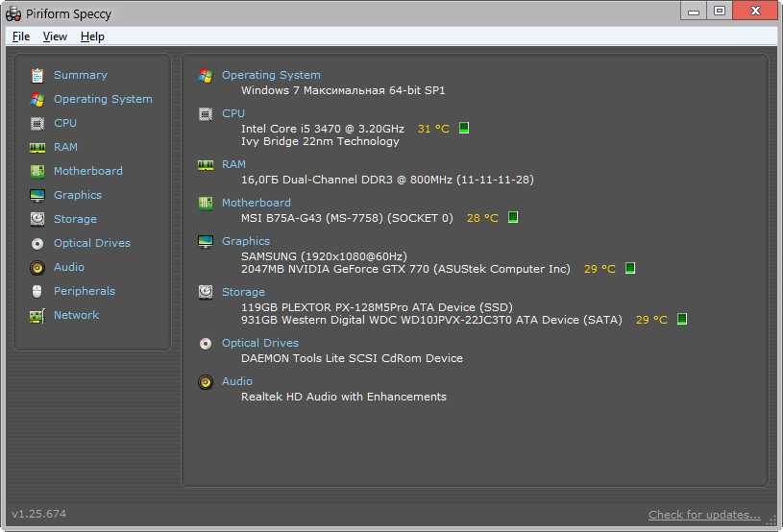Click the motherboard temperature value 28 °C
783x532 pixels.
pos(482,218)
